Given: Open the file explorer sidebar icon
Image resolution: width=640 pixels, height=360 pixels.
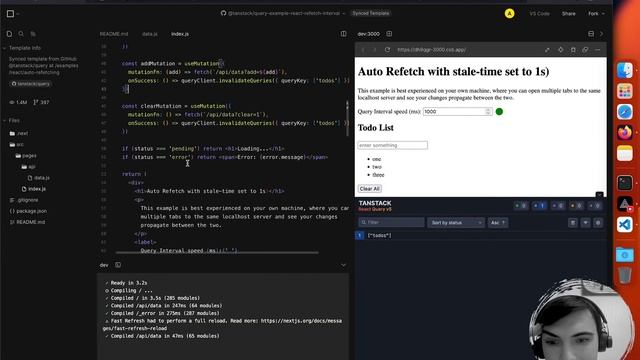Looking at the screenshot, I should tap(9, 34).
